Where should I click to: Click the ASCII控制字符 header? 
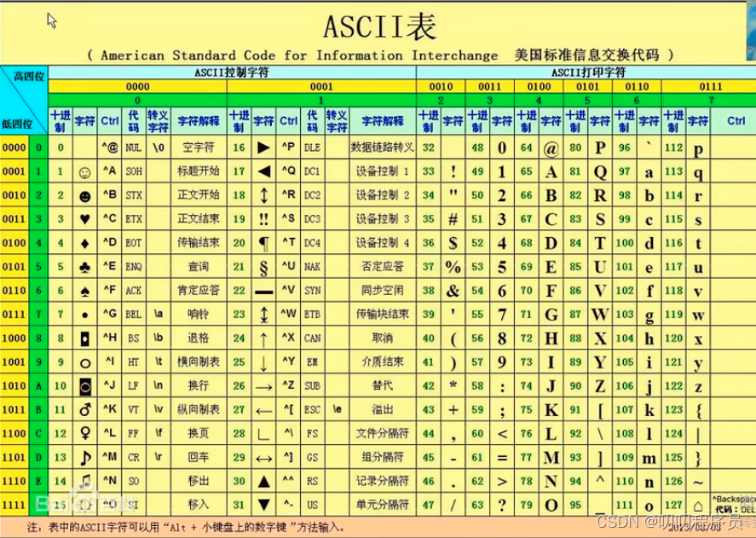click(x=232, y=72)
